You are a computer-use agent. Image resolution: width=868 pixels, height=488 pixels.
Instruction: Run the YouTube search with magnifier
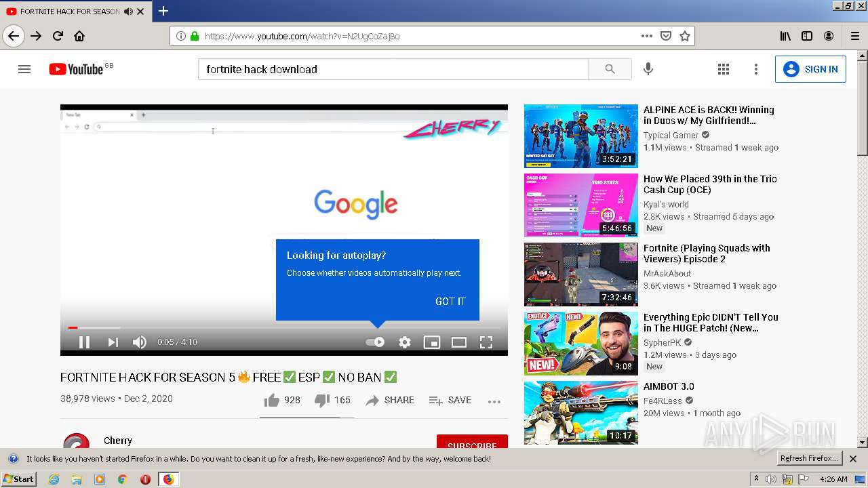click(610, 69)
